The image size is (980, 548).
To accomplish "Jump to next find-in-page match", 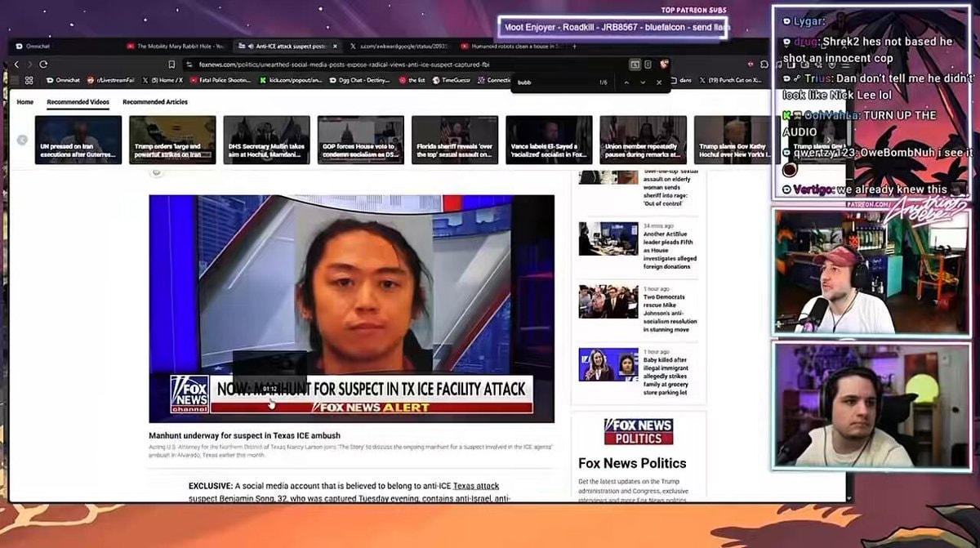I will [643, 82].
